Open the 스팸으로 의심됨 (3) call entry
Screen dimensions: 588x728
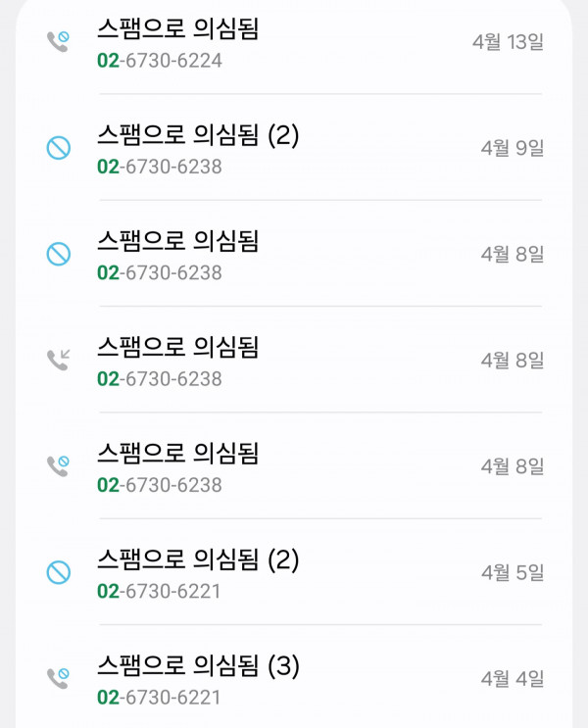point(197,666)
